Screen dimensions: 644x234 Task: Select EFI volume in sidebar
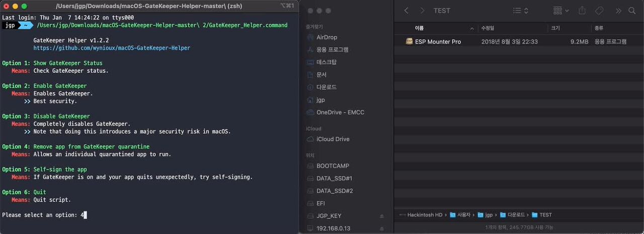(x=321, y=203)
